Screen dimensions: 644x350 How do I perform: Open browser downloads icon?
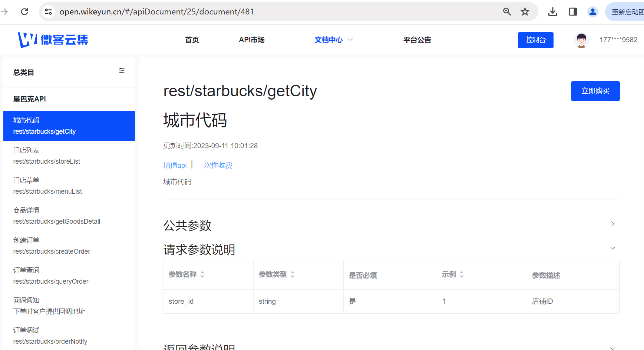click(x=553, y=11)
